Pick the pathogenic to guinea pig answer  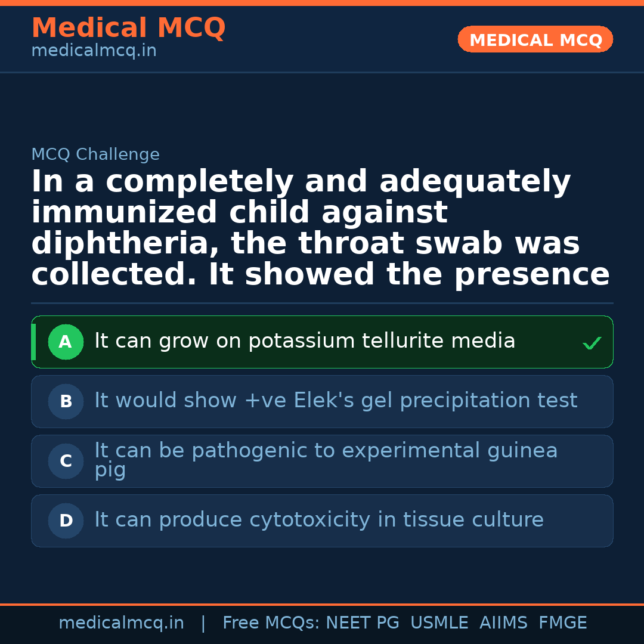(326, 460)
